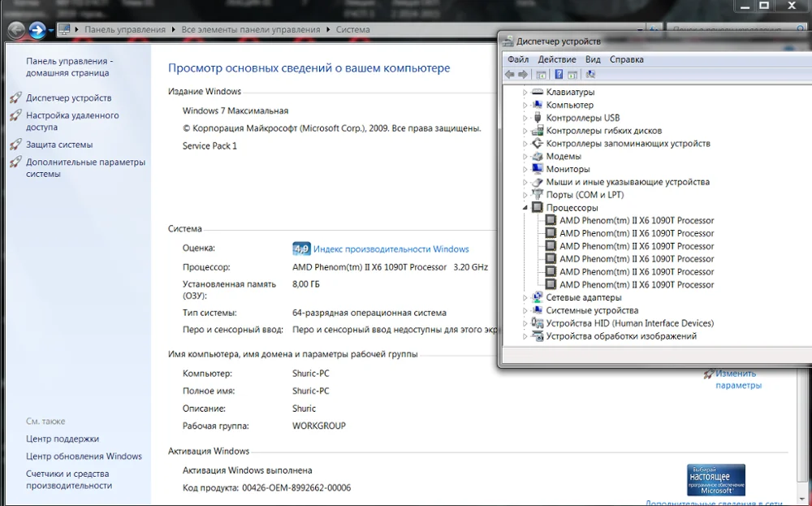Screen dimensions: 812x506
Task: Click the Модемы icon
Action: (x=538, y=156)
